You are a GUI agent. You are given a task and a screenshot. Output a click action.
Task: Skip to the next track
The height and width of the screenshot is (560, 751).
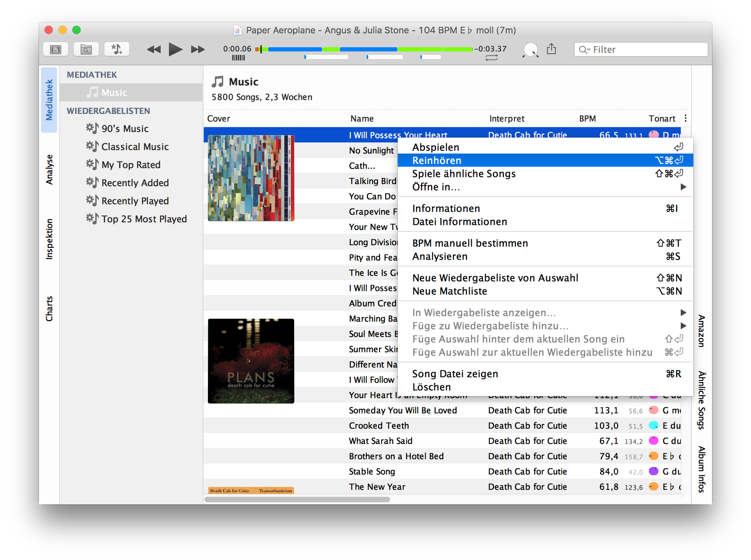point(197,49)
